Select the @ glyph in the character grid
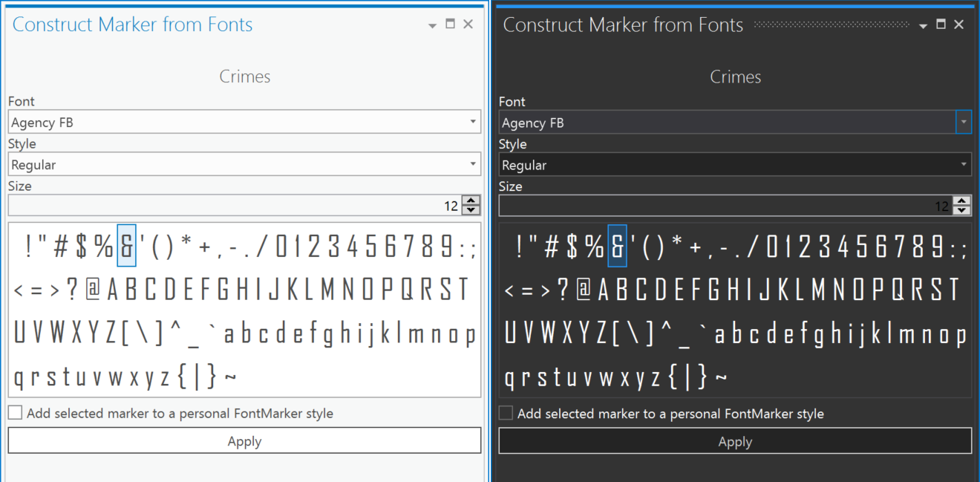This screenshot has width=980, height=482. tap(92, 290)
